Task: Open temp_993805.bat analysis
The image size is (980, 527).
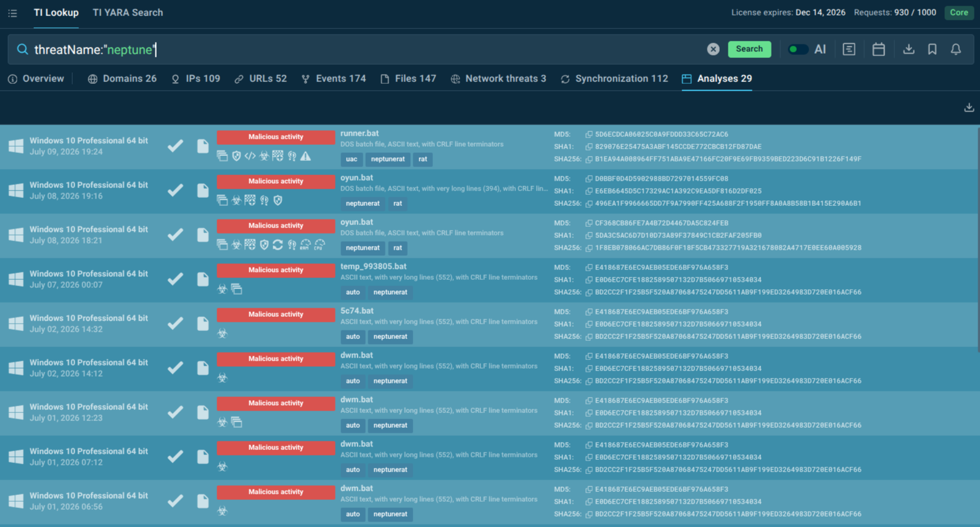Action: pyautogui.click(x=373, y=266)
